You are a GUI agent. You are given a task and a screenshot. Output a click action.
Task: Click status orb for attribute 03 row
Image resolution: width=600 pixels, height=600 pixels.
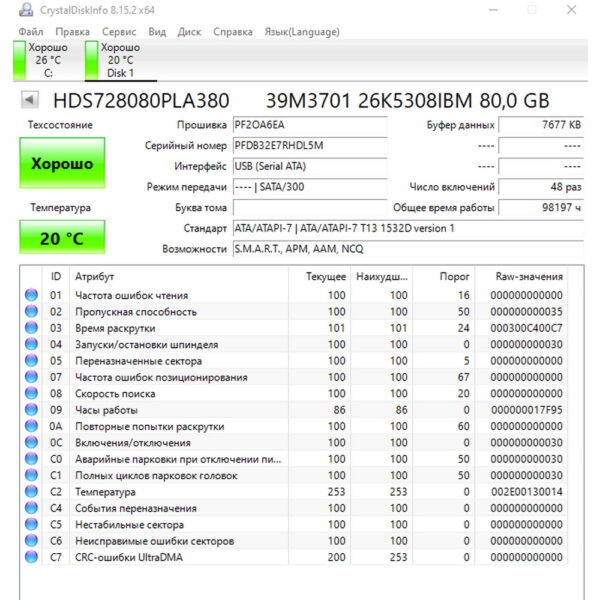pyautogui.click(x=31, y=328)
